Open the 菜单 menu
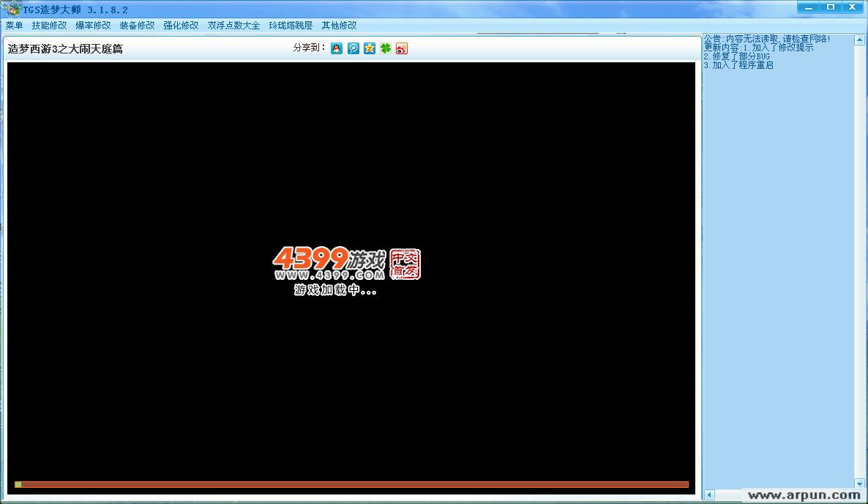The width and height of the screenshot is (868, 504). [15, 26]
